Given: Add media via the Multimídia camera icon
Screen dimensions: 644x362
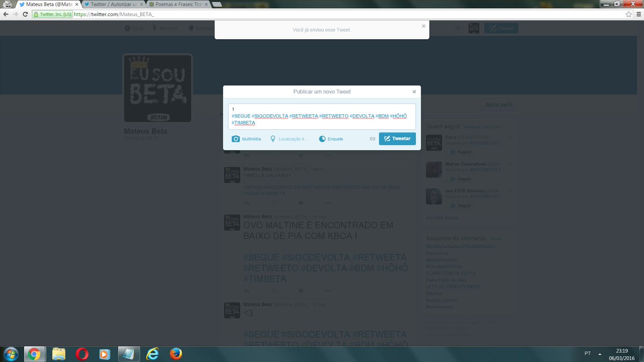Looking at the screenshot, I should coord(236,139).
